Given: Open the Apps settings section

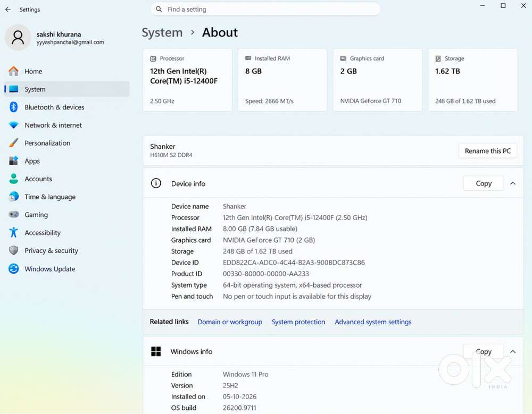Looking at the screenshot, I should 67,161.
